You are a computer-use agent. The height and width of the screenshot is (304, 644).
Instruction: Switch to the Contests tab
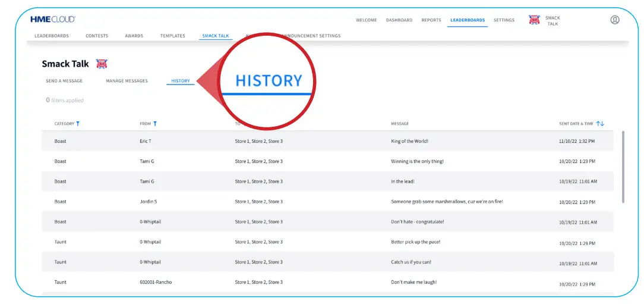[97, 36]
